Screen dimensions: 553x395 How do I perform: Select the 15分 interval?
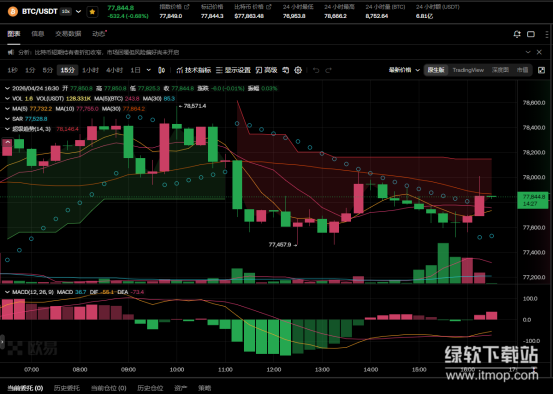point(67,70)
